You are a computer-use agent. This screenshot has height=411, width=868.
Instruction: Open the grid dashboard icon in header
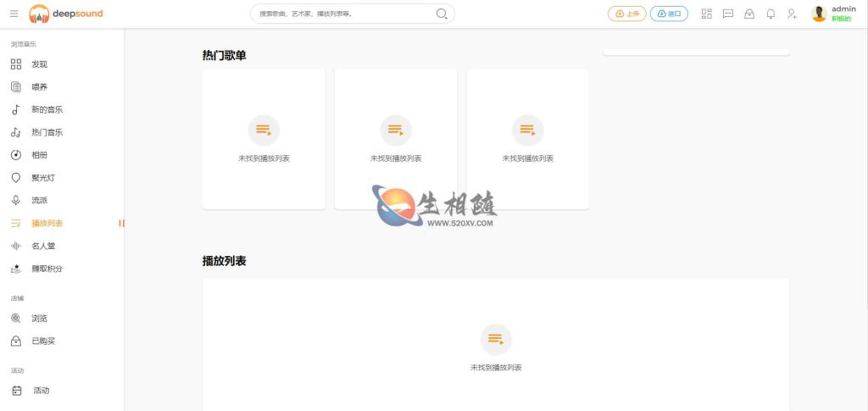click(706, 14)
